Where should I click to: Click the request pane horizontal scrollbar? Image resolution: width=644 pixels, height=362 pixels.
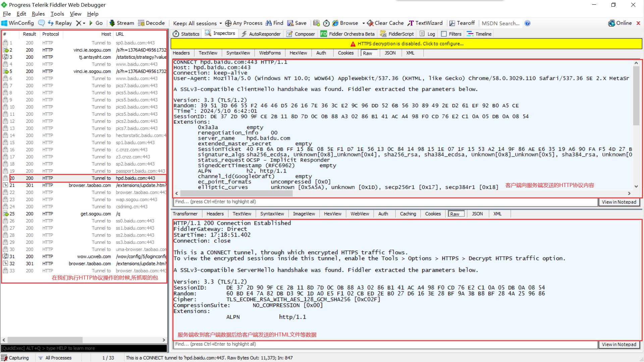point(236,193)
